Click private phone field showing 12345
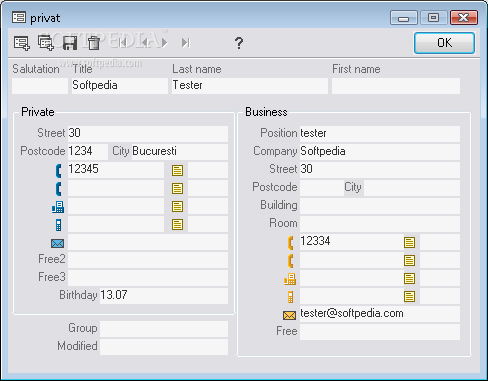 point(116,170)
